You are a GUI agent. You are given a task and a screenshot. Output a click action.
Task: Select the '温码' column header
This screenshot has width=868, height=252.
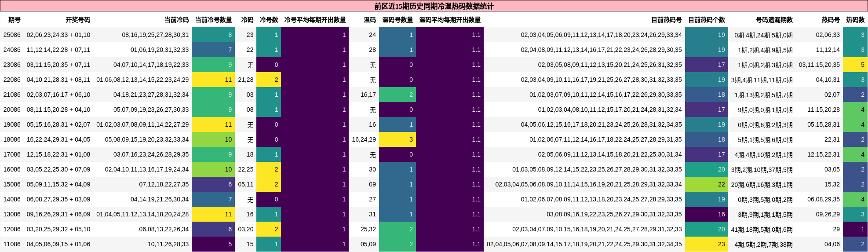point(370,20)
